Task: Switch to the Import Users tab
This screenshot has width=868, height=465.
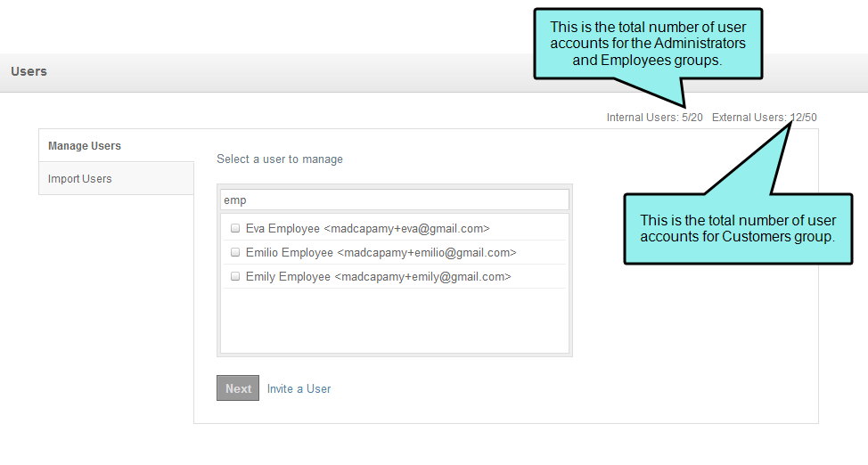Action: [x=116, y=178]
